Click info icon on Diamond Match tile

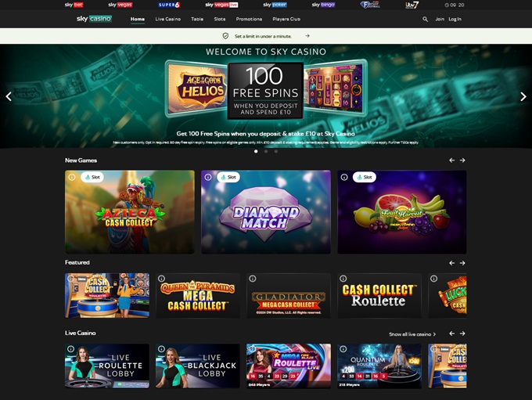click(x=208, y=177)
